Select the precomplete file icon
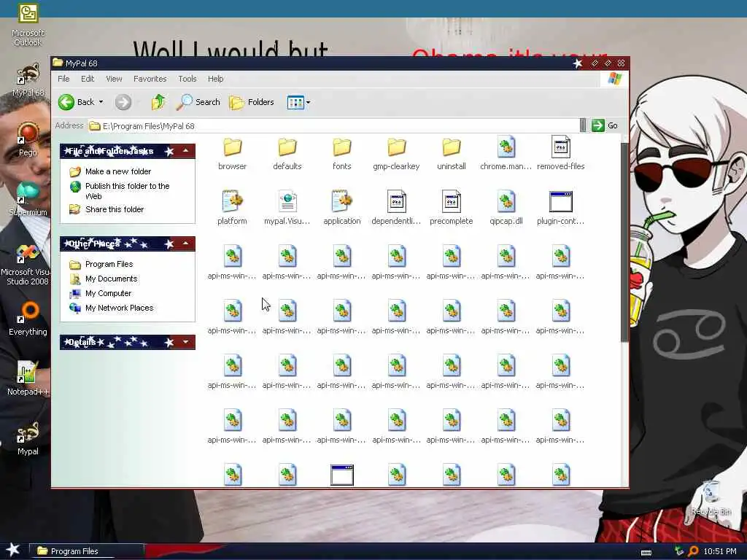Screen dimensions: 747x560 pos(451,201)
